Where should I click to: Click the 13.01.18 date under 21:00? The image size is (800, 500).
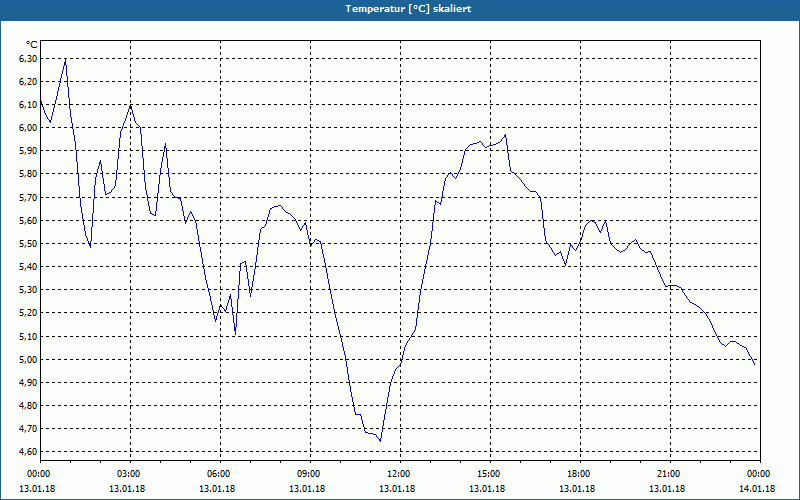coord(667,489)
